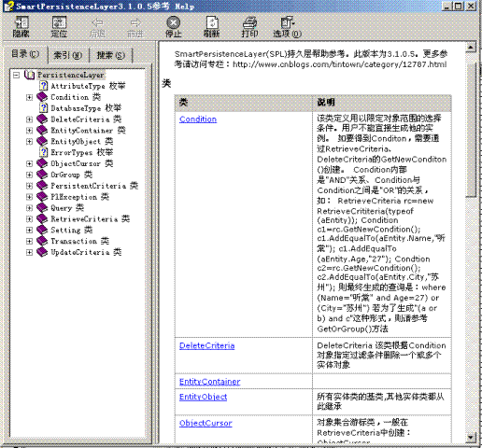Expand the OrGroup 类 tree node

coord(29,175)
